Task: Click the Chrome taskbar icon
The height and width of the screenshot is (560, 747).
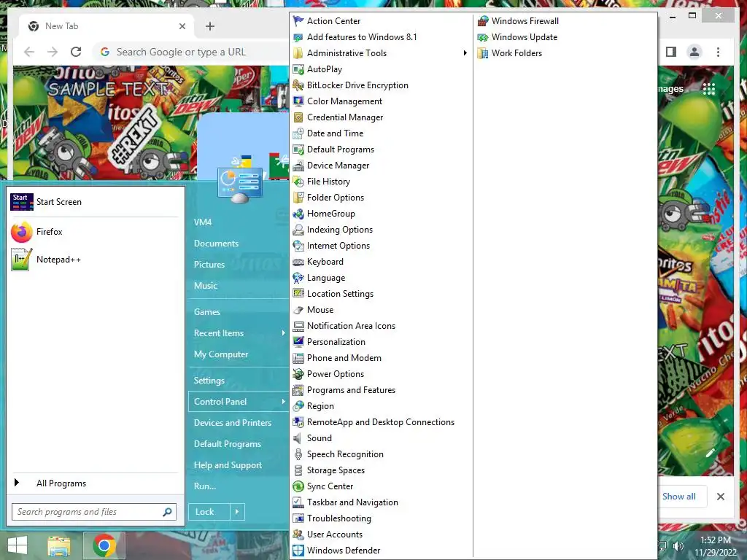Action: coord(104,545)
